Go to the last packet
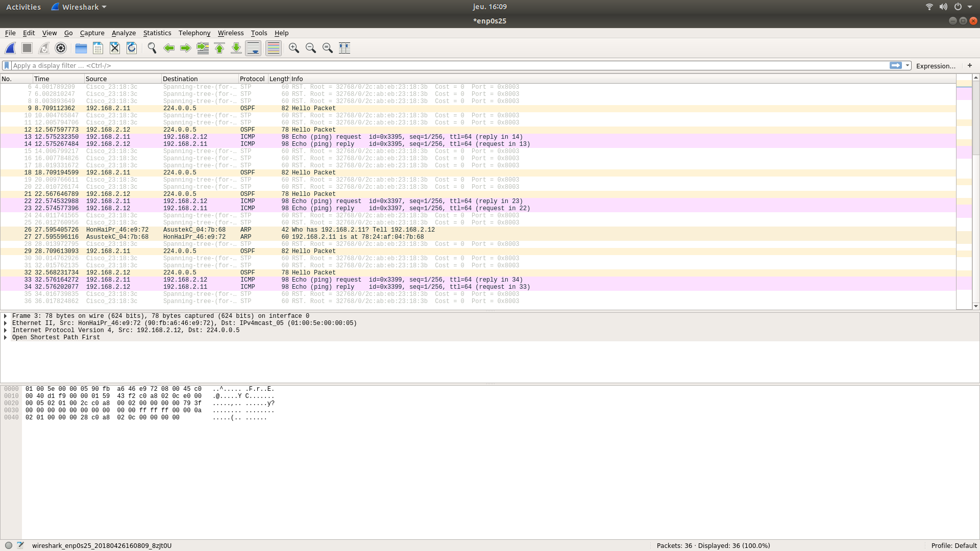Image resolution: width=980 pixels, height=551 pixels. point(236,48)
